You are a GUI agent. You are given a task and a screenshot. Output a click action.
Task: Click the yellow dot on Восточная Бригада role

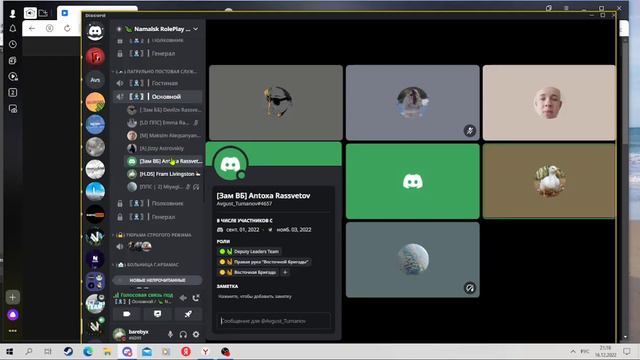(222, 272)
